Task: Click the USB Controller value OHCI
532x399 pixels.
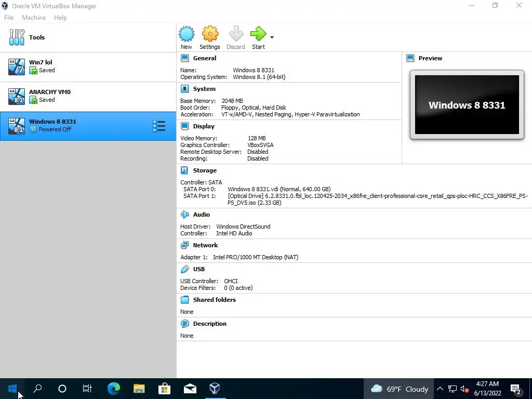Action: pyautogui.click(x=231, y=281)
